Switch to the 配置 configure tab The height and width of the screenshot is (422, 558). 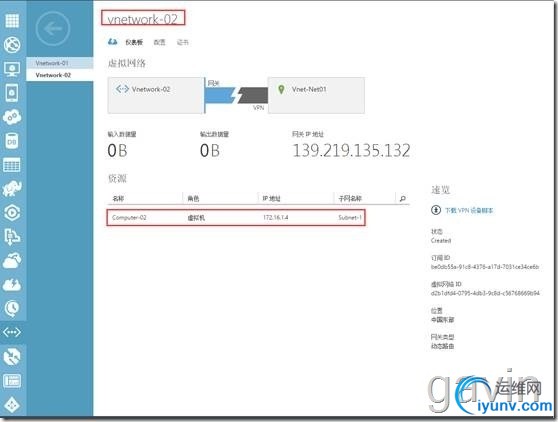tap(159, 42)
